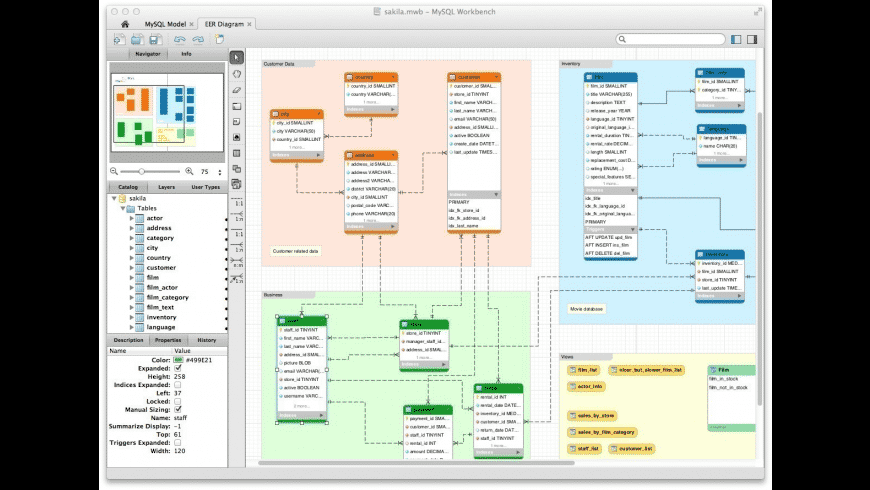
Task: Switch to the History tab
Action: [206, 340]
